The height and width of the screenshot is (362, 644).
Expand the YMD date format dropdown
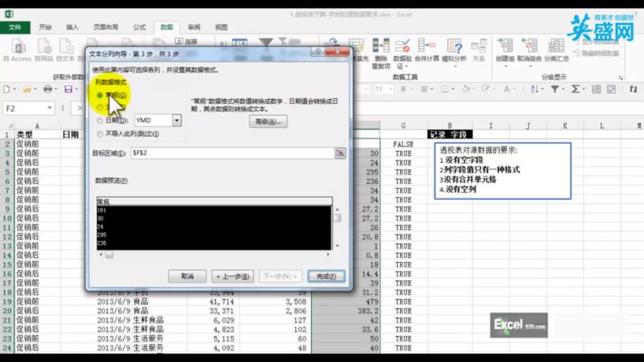[x=177, y=120]
